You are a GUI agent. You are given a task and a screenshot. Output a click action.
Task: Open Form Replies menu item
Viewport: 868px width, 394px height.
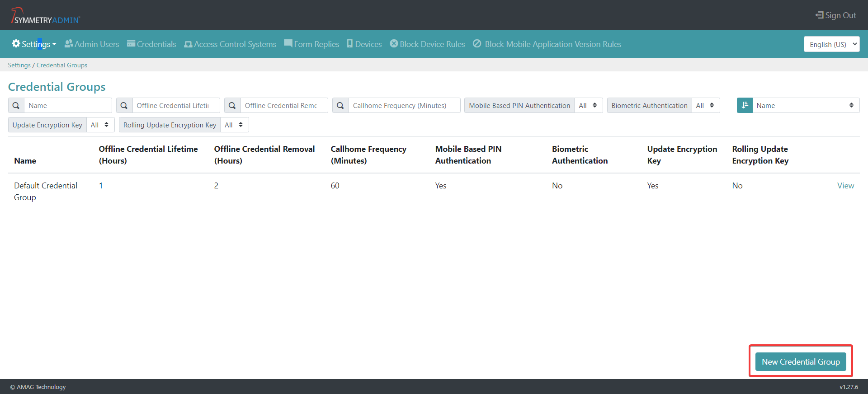[x=311, y=44]
